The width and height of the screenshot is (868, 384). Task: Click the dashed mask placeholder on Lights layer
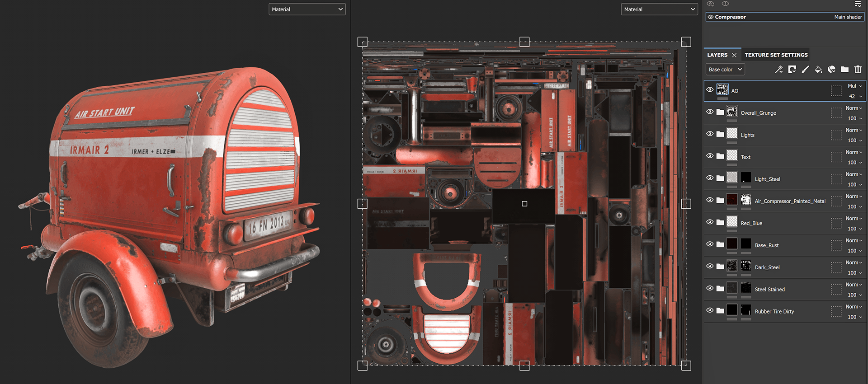tap(836, 135)
